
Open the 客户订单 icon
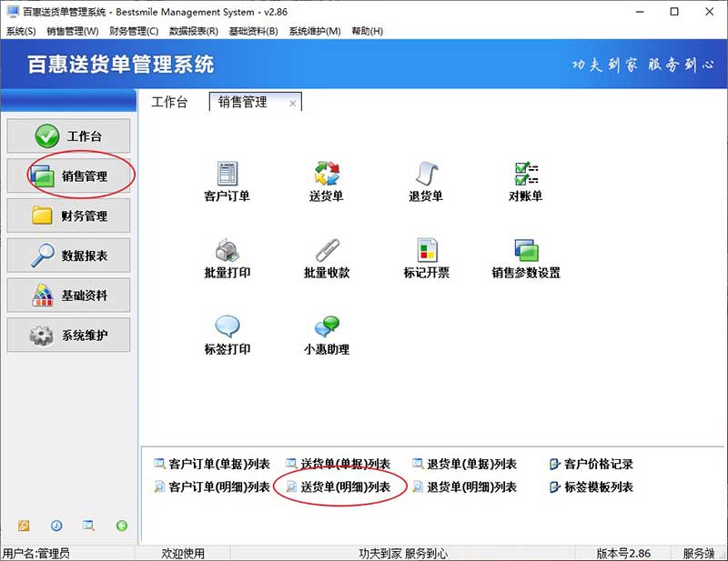(227, 182)
